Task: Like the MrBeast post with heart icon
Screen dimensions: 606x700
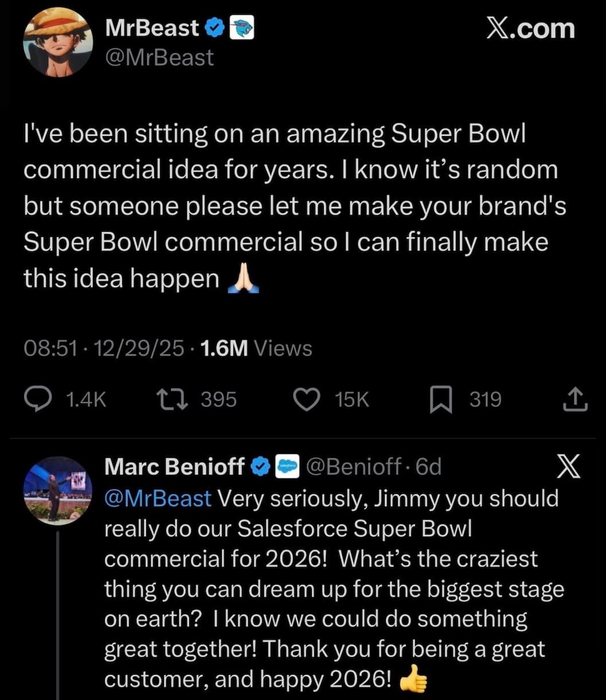Action: point(306,399)
